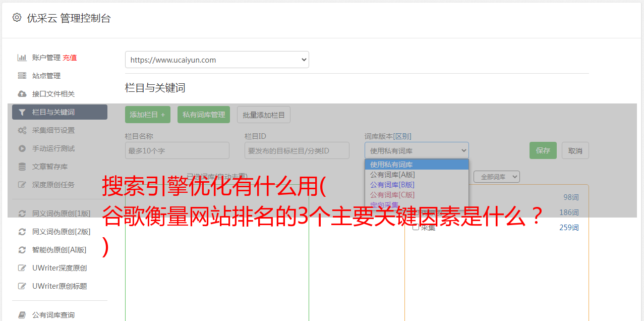Click the 栏目与关键词 page heading
Image resolution: width=644 pixels, height=321 pixels.
155,88
